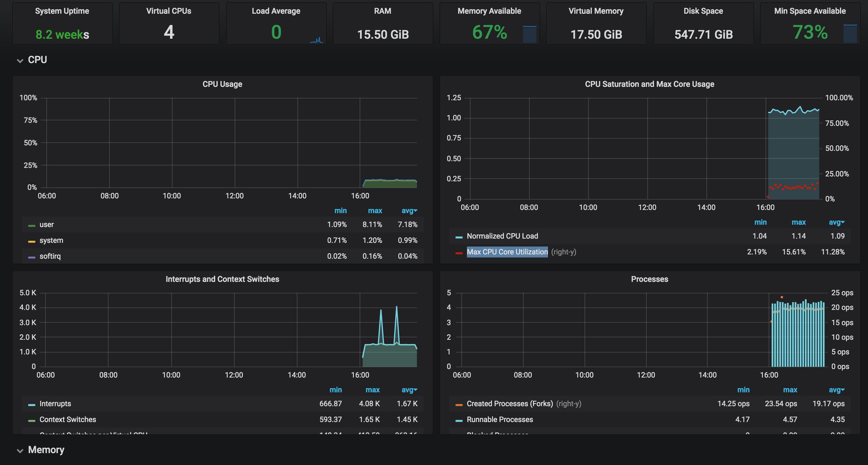The width and height of the screenshot is (868, 465).
Task: Toggle the Runnable Processes series
Action: 500,419
